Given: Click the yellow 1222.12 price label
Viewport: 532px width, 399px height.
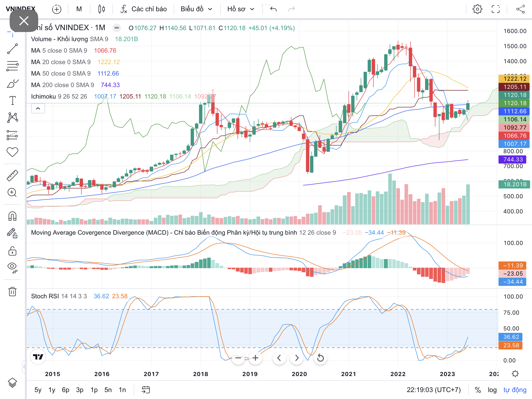Looking at the screenshot, I should point(514,79).
